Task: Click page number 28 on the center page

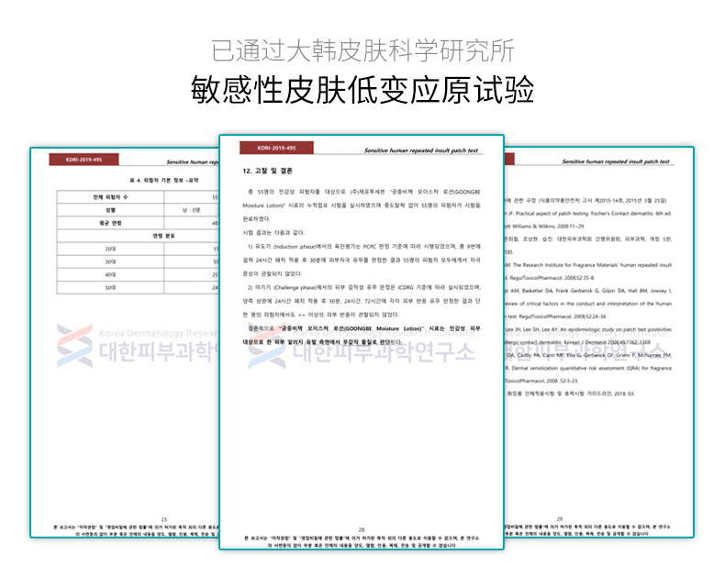Action: [x=362, y=530]
